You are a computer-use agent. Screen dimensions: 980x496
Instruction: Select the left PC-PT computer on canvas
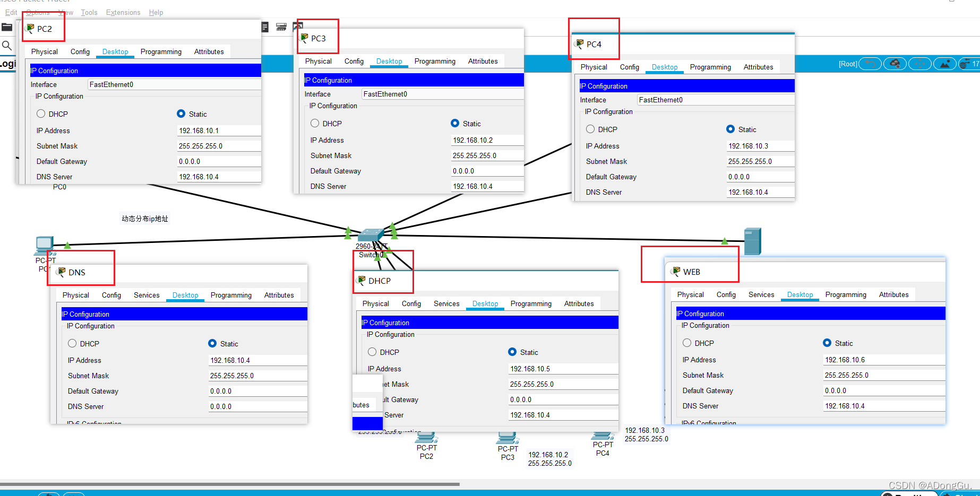pos(45,245)
